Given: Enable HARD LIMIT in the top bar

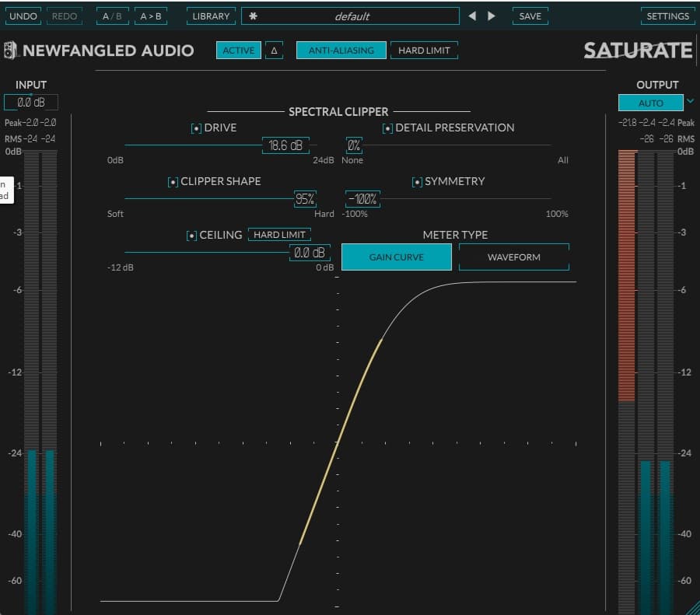Looking at the screenshot, I should [x=424, y=50].
